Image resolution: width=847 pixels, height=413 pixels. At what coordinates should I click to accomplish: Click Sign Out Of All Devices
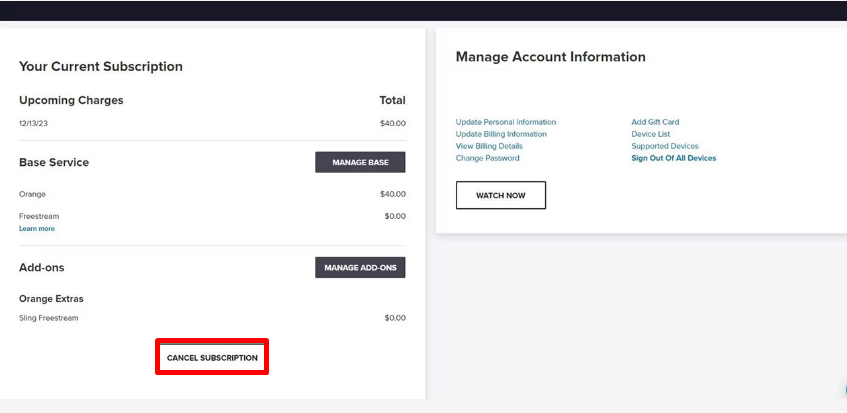point(673,158)
